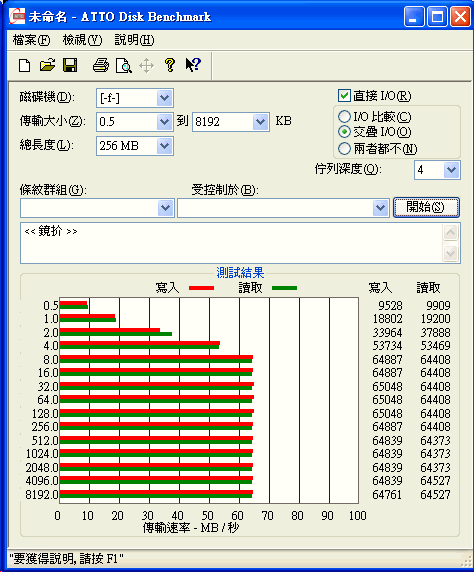Click the ATTO app icon in title bar
The height and width of the screenshot is (572, 474).
[x=17, y=16]
